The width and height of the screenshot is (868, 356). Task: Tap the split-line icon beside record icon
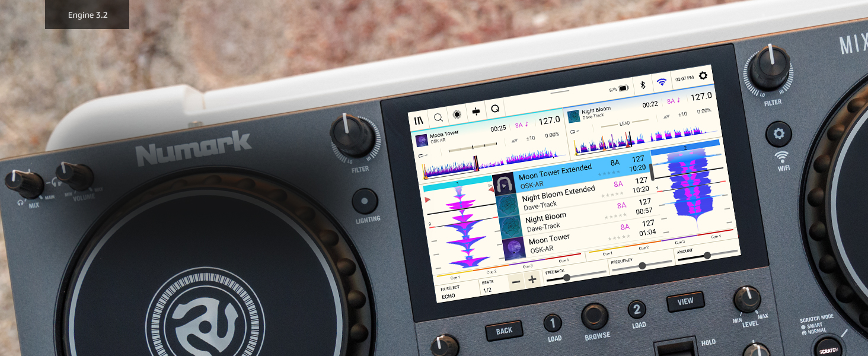(476, 112)
